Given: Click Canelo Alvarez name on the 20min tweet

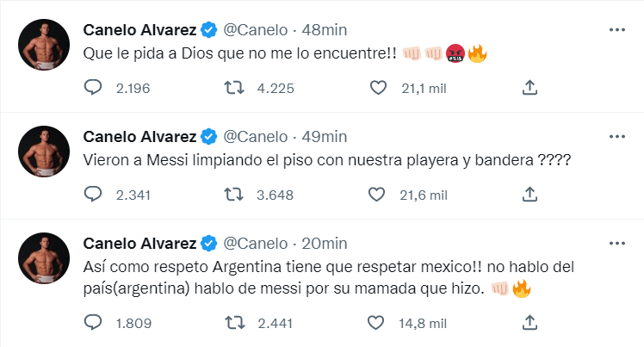Looking at the screenshot, I should pos(139,243).
